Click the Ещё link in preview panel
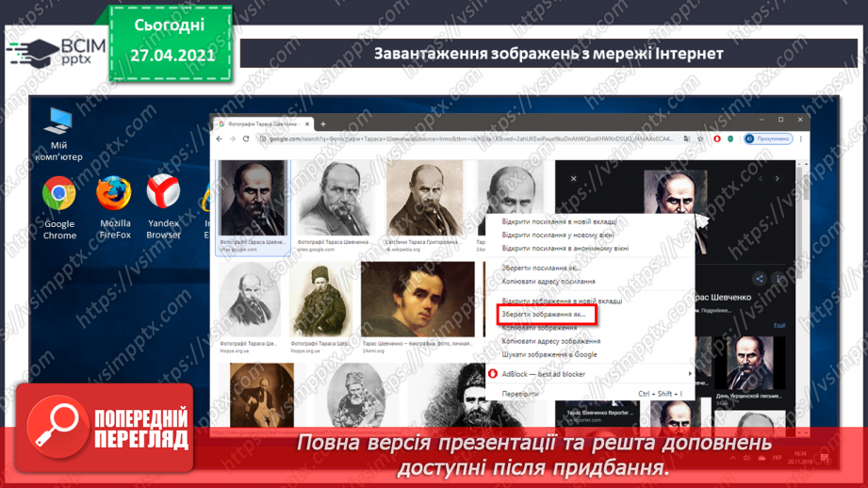 [x=778, y=325]
